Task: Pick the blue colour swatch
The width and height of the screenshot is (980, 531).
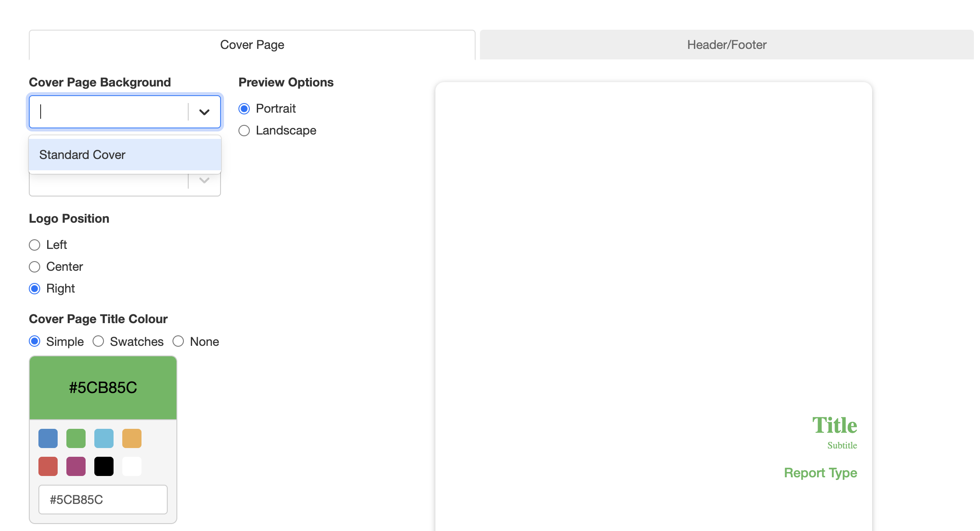Action: pyautogui.click(x=48, y=438)
